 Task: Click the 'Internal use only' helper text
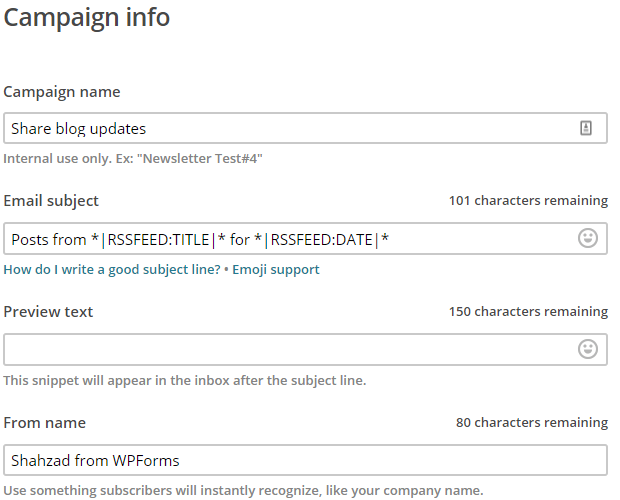tap(133, 159)
